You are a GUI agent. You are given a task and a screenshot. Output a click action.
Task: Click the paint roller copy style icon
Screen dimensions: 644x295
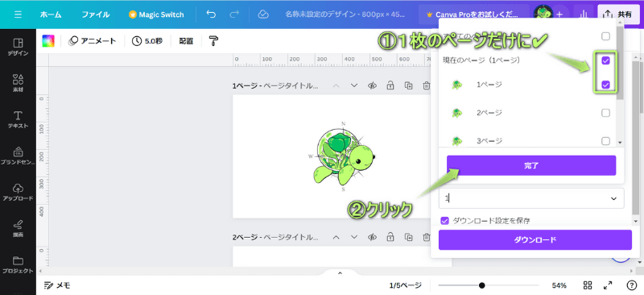click(x=214, y=41)
